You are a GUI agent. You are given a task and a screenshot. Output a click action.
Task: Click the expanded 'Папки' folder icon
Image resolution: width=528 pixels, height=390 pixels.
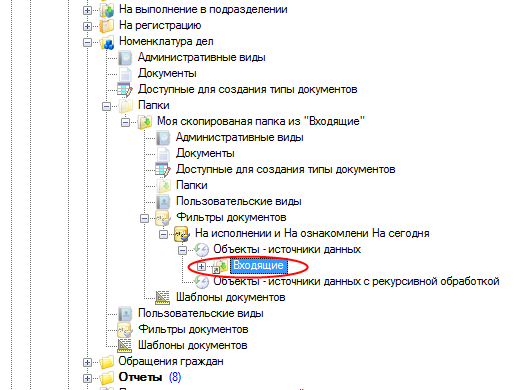(126, 106)
